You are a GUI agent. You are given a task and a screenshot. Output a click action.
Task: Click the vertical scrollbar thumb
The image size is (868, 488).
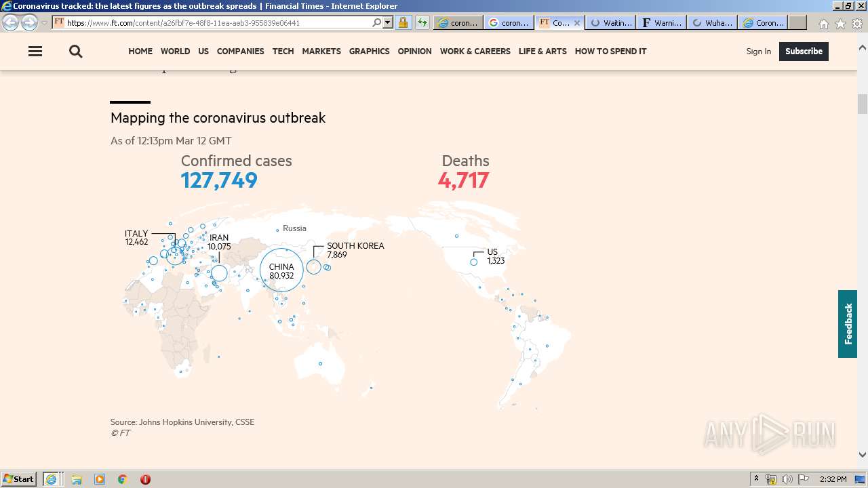pos(863,104)
